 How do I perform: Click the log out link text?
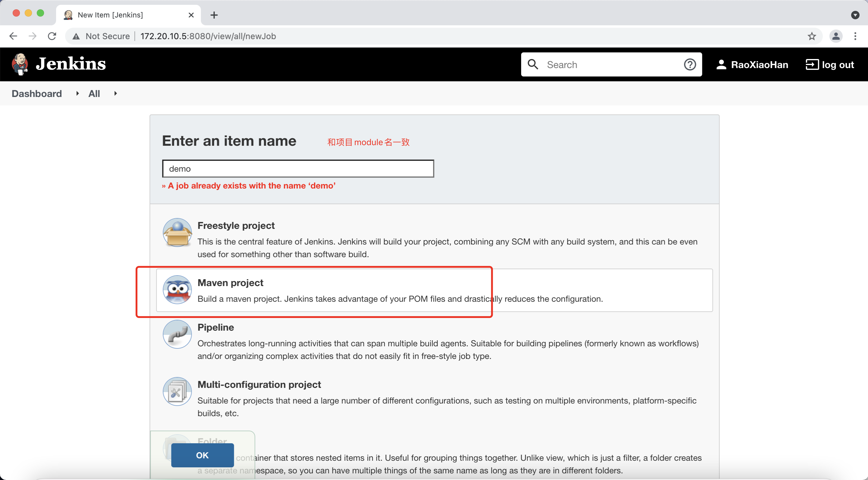838,65
